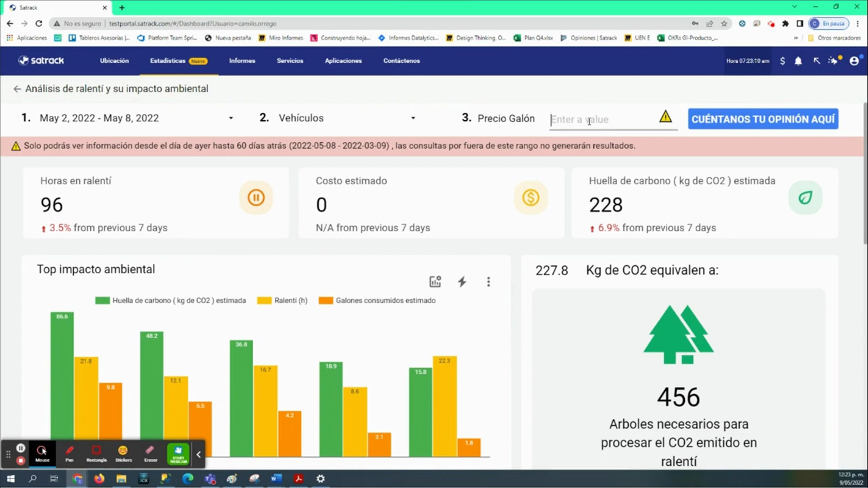Screen dimensions: 868x488
Task: Toggle the Ralentí (h) legend series
Action: [x=283, y=301]
